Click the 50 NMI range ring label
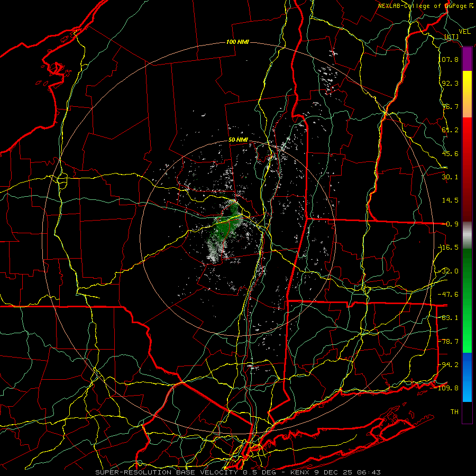The image size is (476, 476). 238,140
